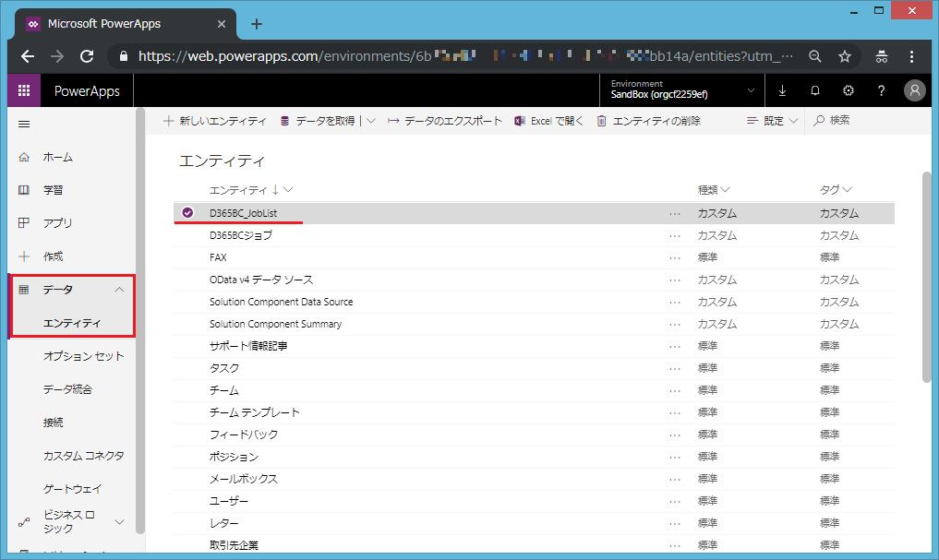The height and width of the screenshot is (560, 939).
Task: Select オプション セット in sidebar
Action: click(83, 356)
